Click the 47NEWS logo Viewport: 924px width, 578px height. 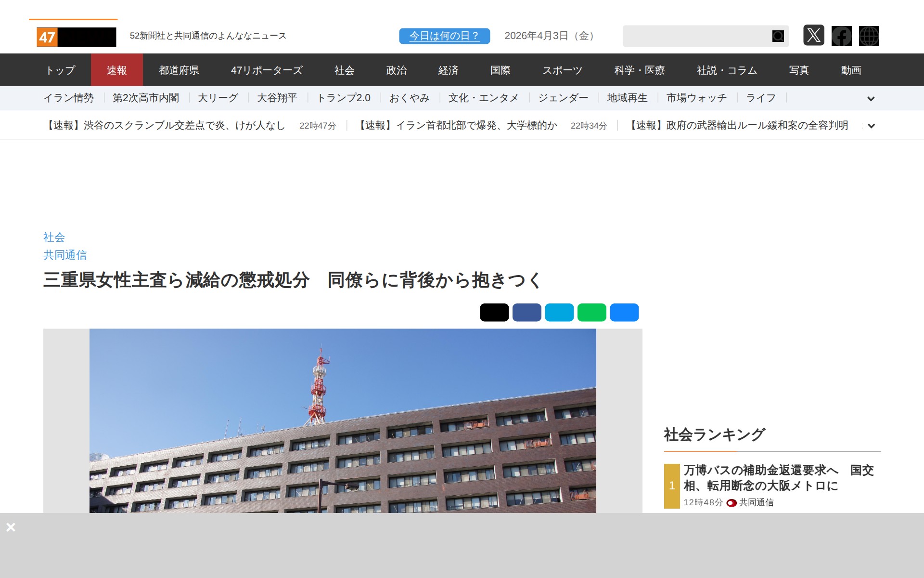tap(76, 37)
